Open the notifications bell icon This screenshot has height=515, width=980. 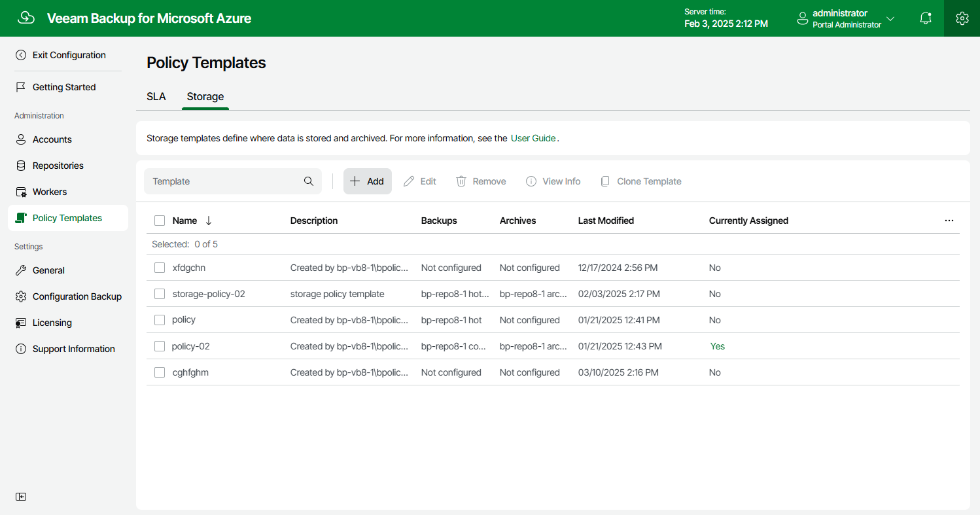pos(926,18)
